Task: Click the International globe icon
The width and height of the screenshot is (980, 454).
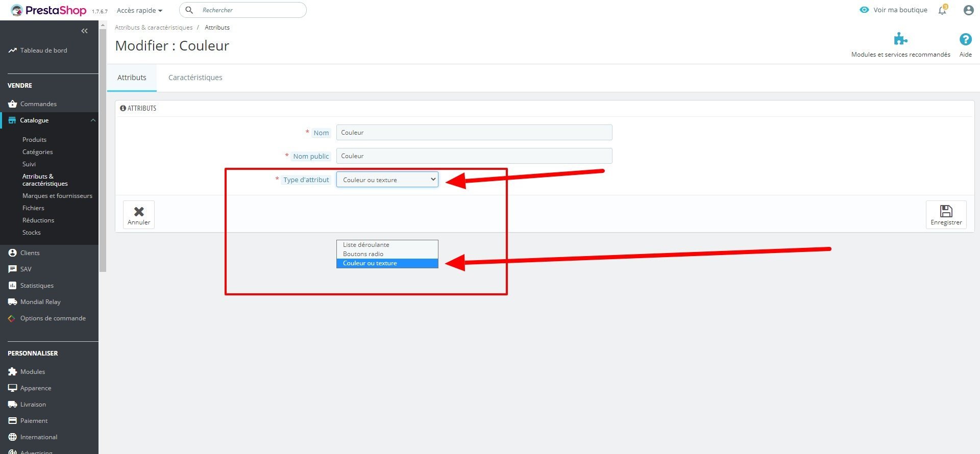Action: [x=12, y=437]
